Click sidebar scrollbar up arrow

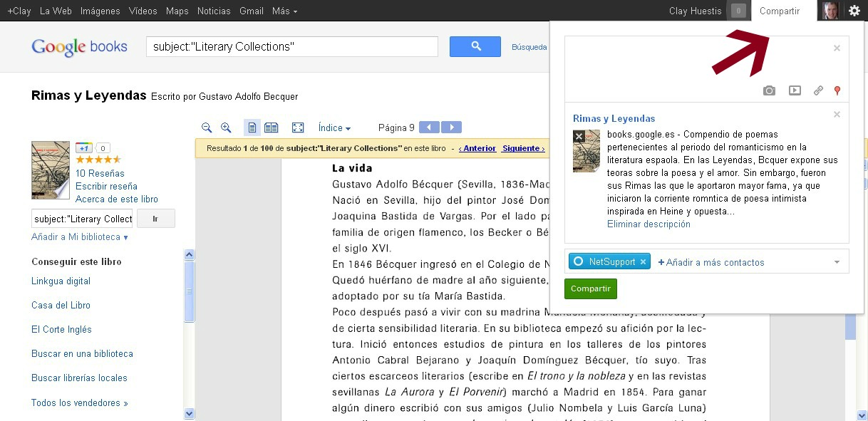[x=189, y=254]
